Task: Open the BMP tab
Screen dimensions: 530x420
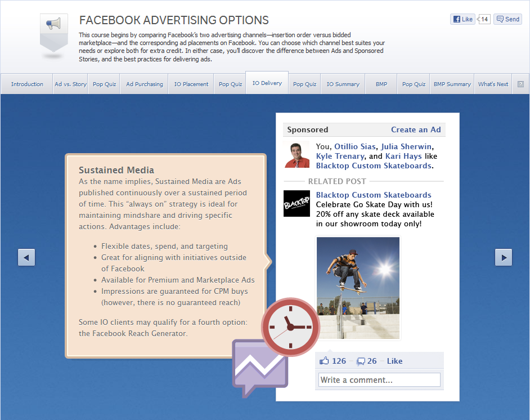Action: coord(381,84)
